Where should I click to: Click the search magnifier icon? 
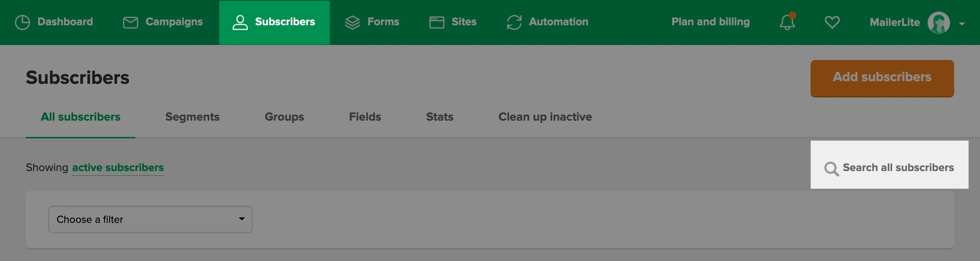pos(831,168)
